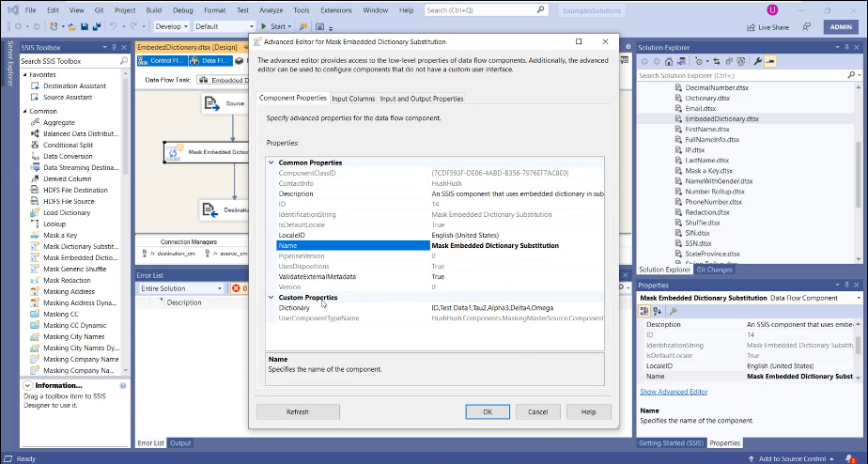Click the pin icon of Solution Explorer panel

[847, 48]
